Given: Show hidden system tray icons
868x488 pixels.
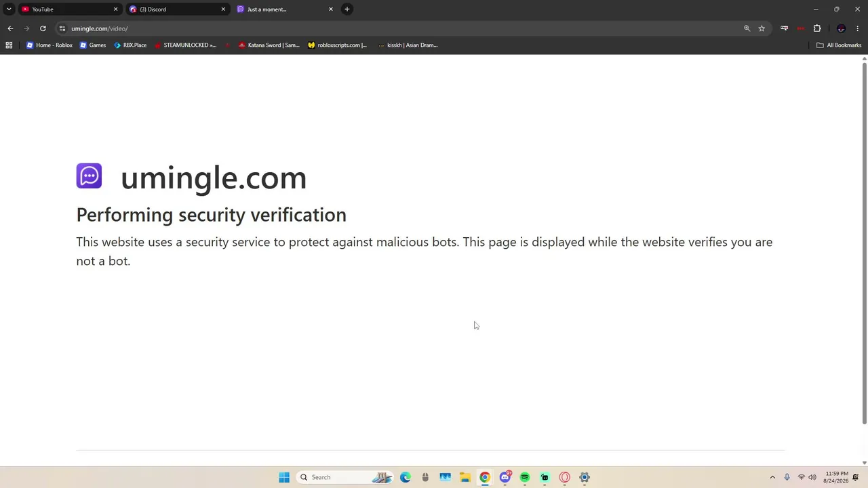Looking at the screenshot, I should pos(772,477).
